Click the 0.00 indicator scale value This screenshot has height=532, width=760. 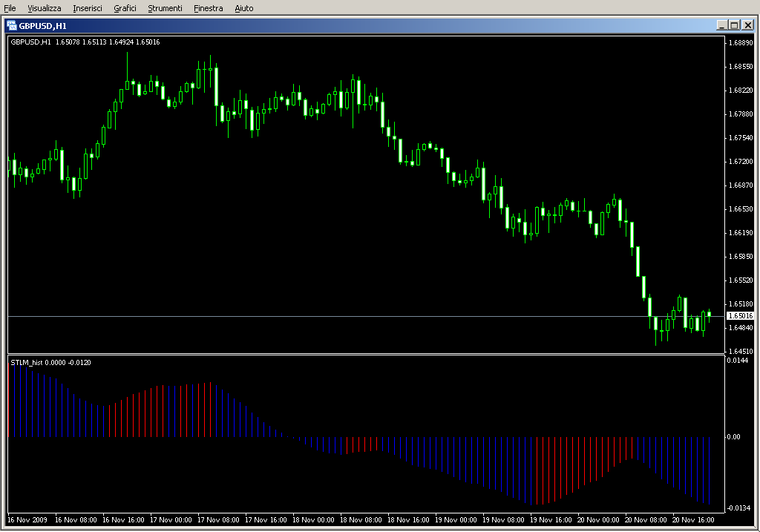(x=734, y=436)
